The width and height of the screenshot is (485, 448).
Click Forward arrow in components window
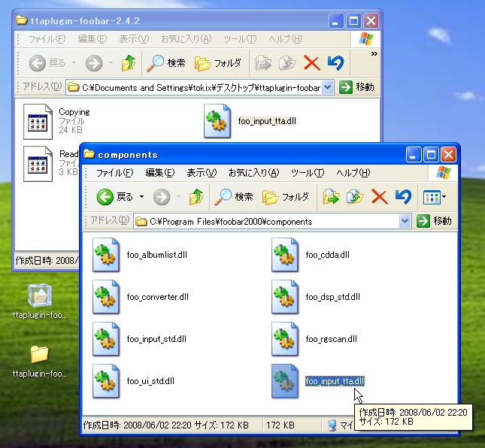pyautogui.click(x=162, y=197)
